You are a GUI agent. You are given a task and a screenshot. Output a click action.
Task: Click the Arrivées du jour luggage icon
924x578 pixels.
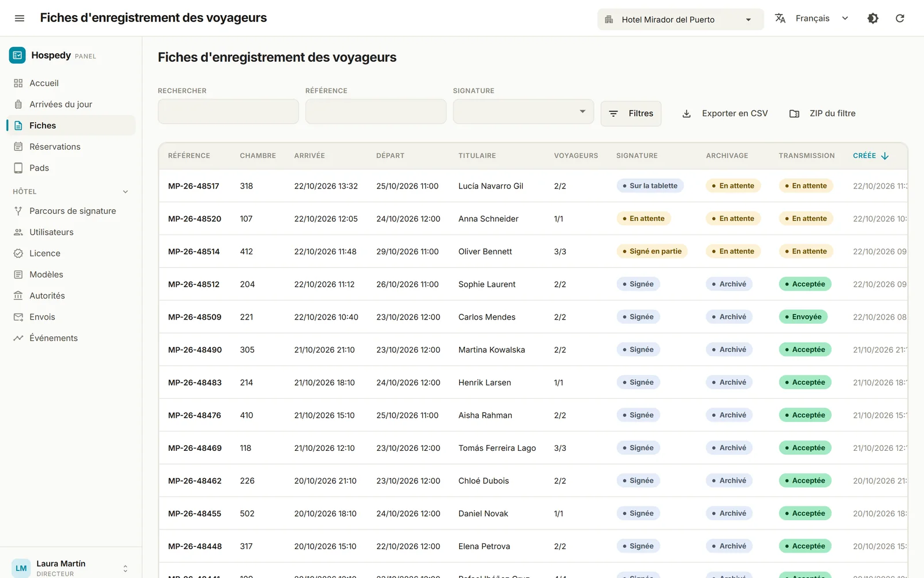pyautogui.click(x=18, y=105)
